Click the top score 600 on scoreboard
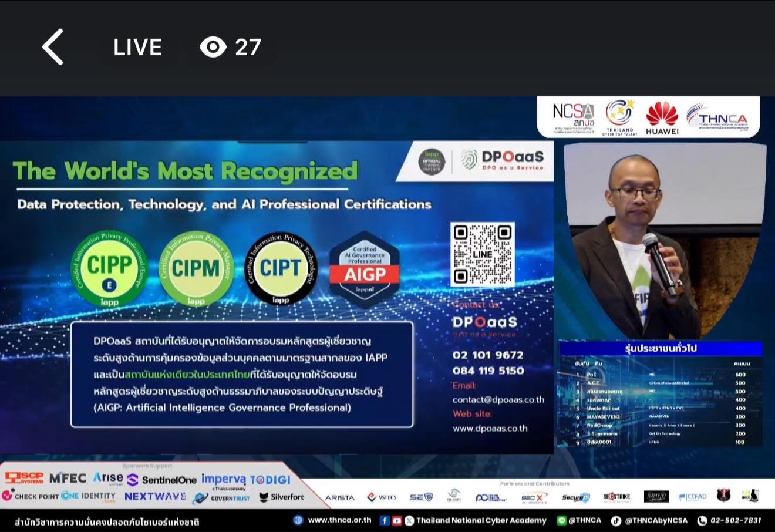The image size is (775, 532). [x=740, y=375]
